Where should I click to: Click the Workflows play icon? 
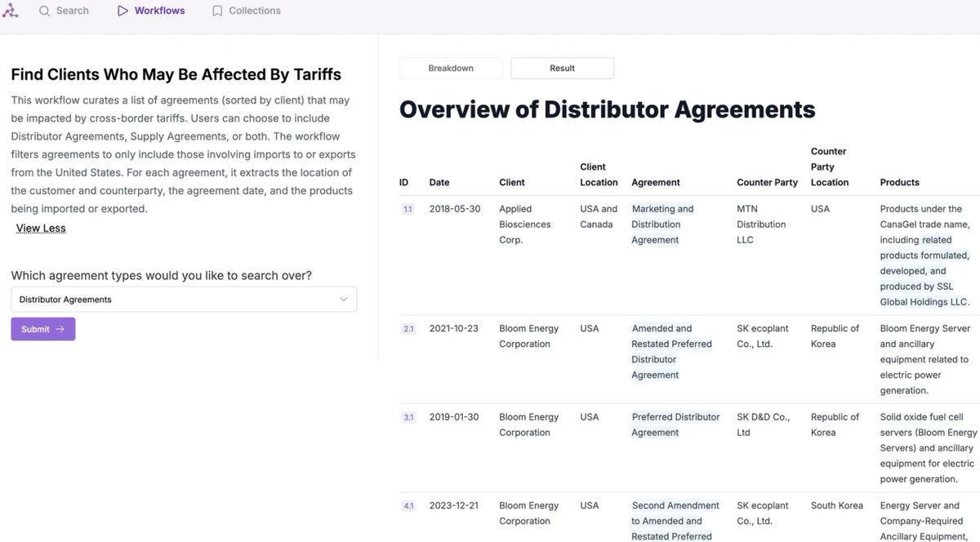122,11
